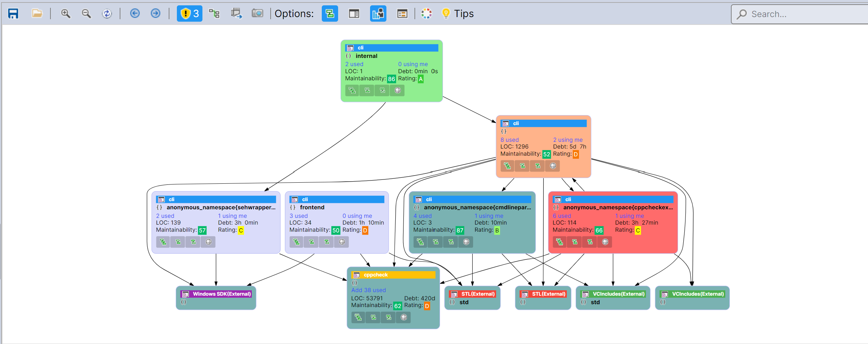Navigate back to previous graph view
The image size is (868, 344).
click(135, 13)
